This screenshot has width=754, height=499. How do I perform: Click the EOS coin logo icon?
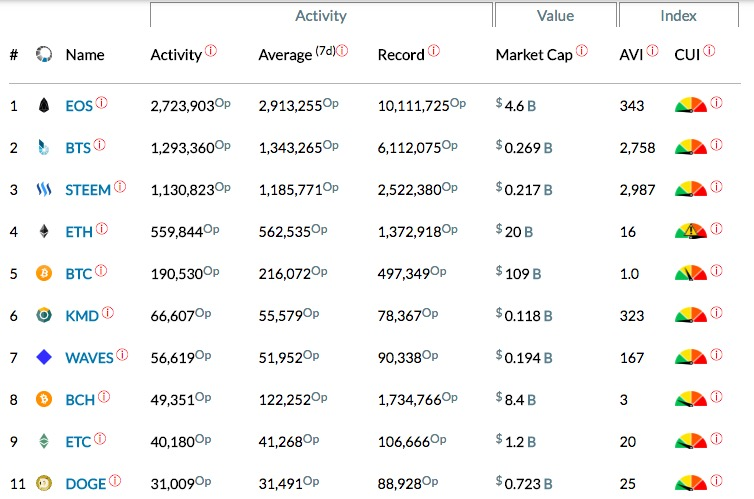point(44,105)
